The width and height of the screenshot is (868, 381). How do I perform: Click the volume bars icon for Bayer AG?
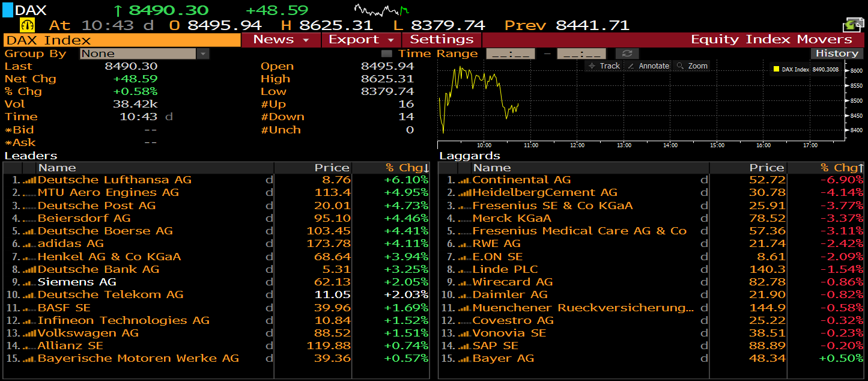(464, 359)
